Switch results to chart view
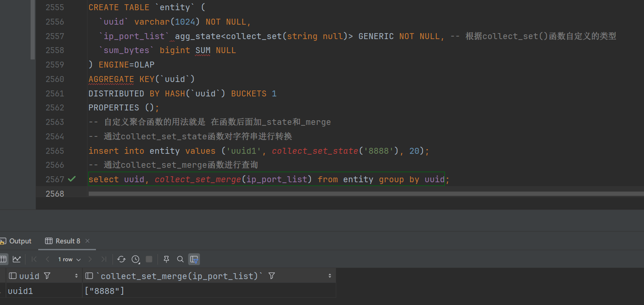 17,259
